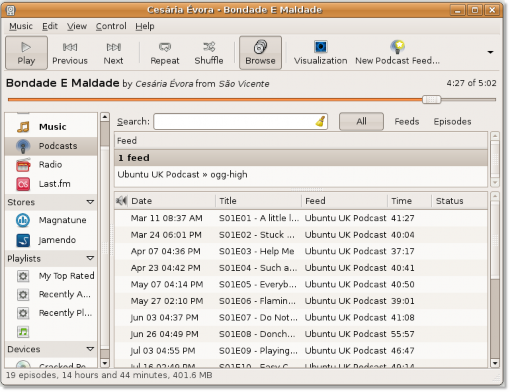Viewport: 510px width, 392px height.
Task: Toggle the Browse pane button
Action: point(260,53)
